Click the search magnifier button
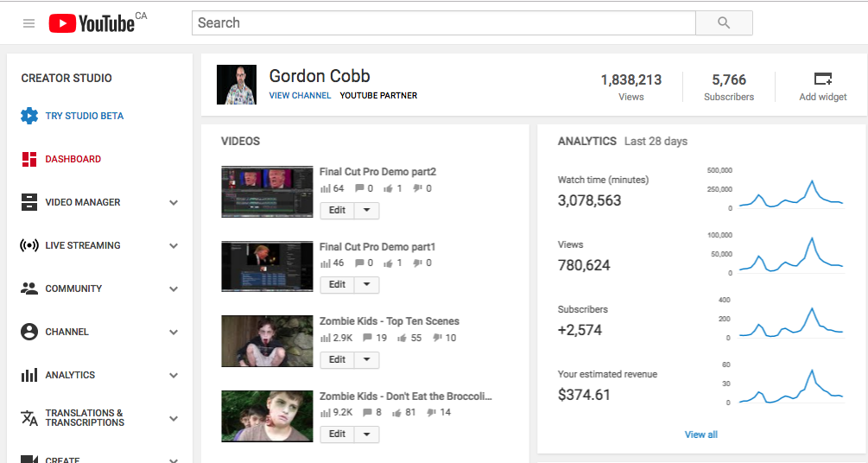This screenshot has width=868, height=463. (724, 22)
